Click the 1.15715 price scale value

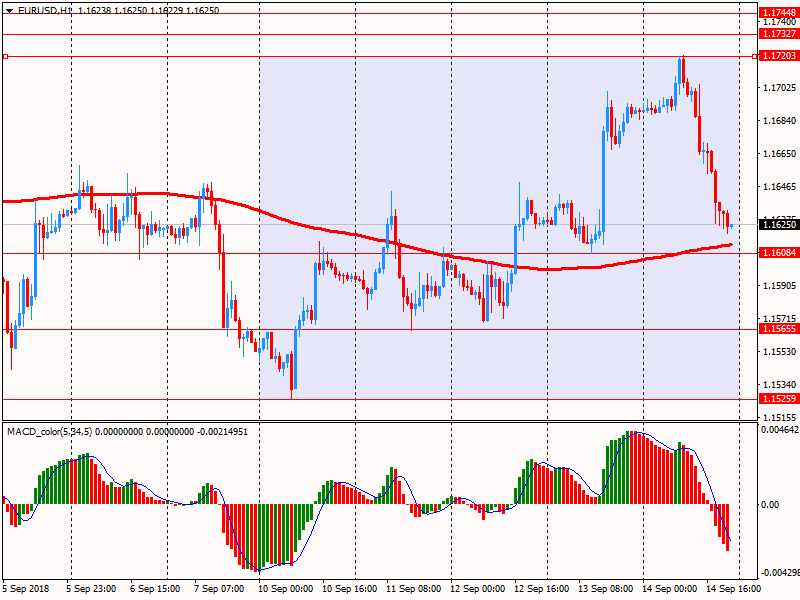tap(779, 319)
